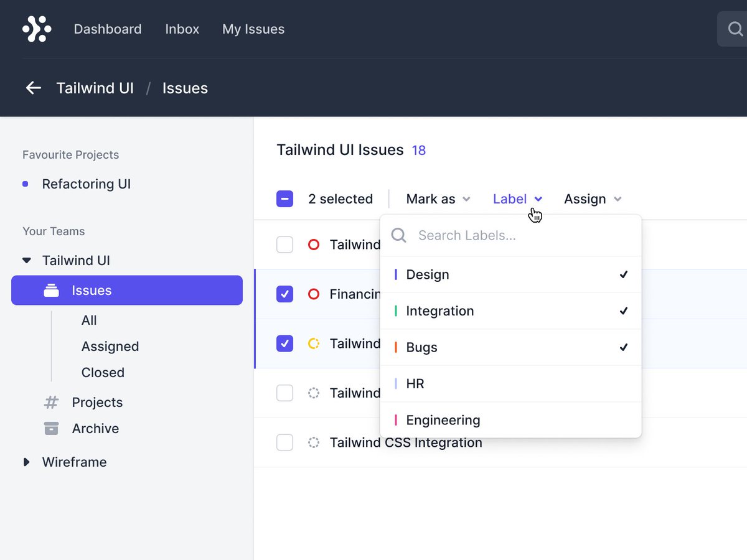Select the Engineering label option
Viewport: 747px width, 560px height.
tap(510, 420)
